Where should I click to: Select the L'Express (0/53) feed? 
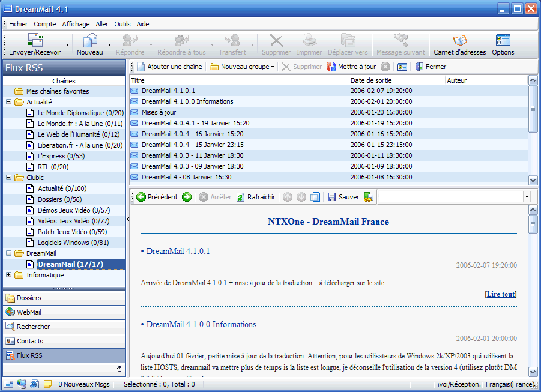tap(61, 156)
